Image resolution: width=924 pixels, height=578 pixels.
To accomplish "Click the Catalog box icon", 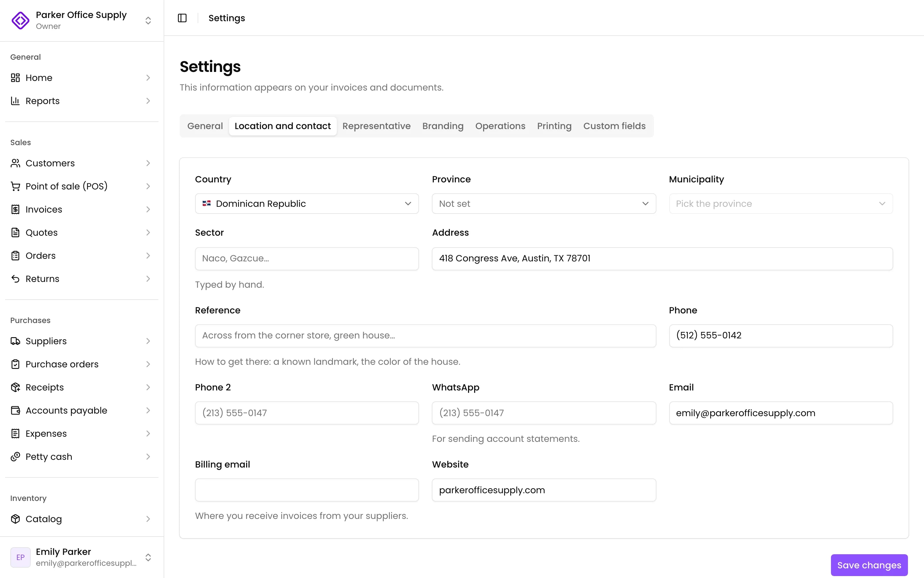I will (15, 519).
